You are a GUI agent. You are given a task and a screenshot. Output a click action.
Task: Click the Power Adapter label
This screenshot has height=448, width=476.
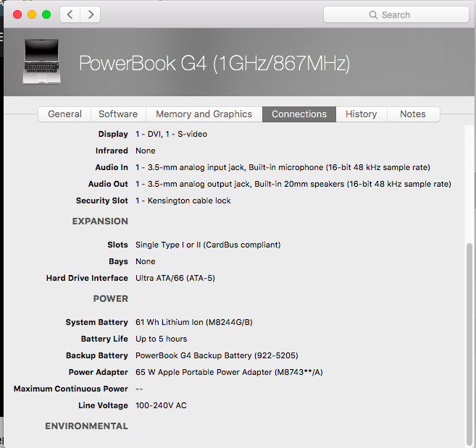pos(99,372)
